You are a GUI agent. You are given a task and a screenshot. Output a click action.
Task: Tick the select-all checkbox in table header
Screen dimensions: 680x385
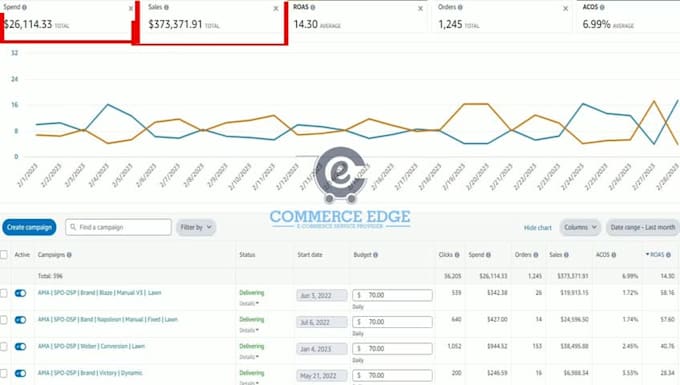click(x=4, y=255)
